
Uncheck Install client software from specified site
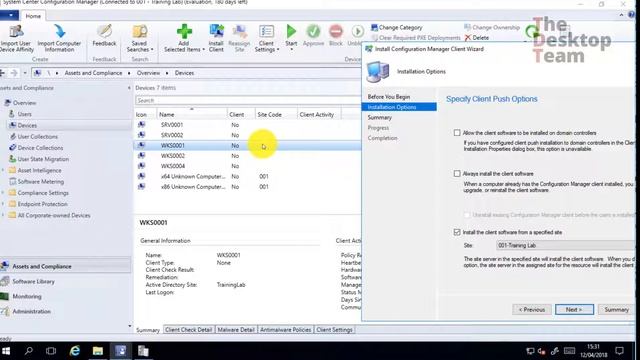click(457, 232)
